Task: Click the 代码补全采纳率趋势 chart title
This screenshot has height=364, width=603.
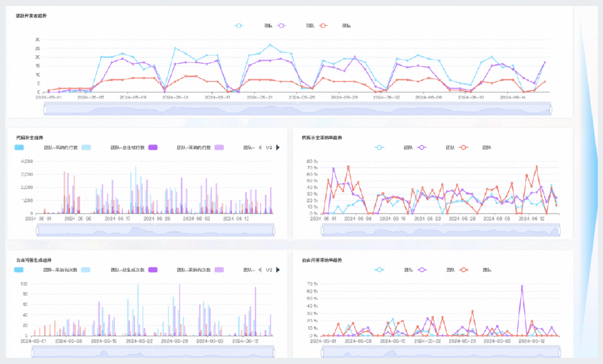Action: pos(322,138)
